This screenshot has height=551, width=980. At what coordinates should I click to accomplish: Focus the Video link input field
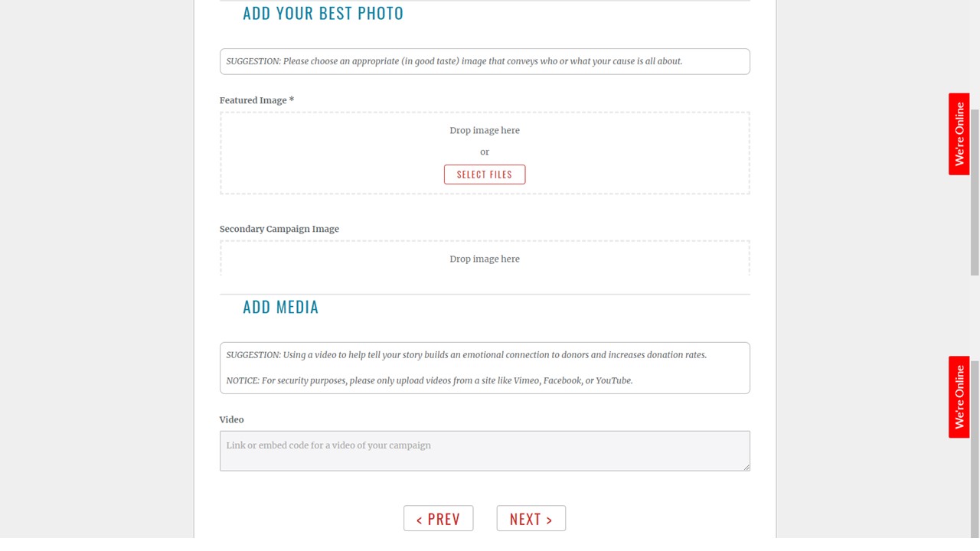click(x=485, y=451)
